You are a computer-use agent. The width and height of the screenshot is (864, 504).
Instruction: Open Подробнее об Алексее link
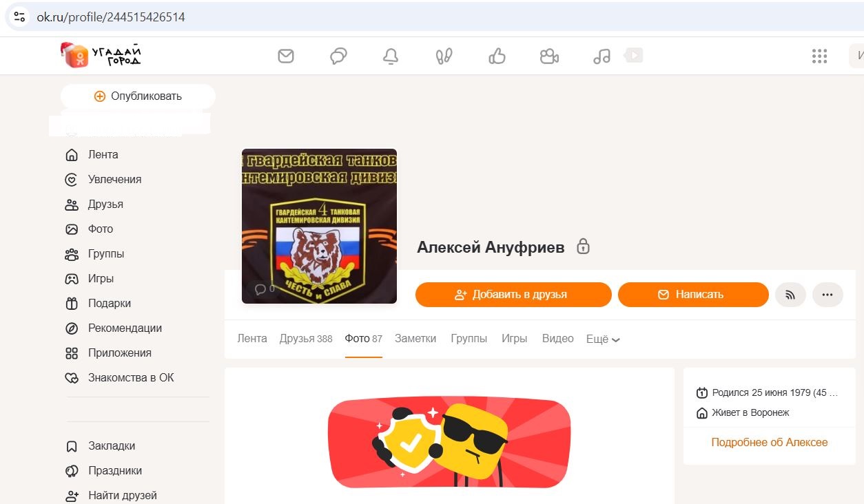(x=770, y=442)
